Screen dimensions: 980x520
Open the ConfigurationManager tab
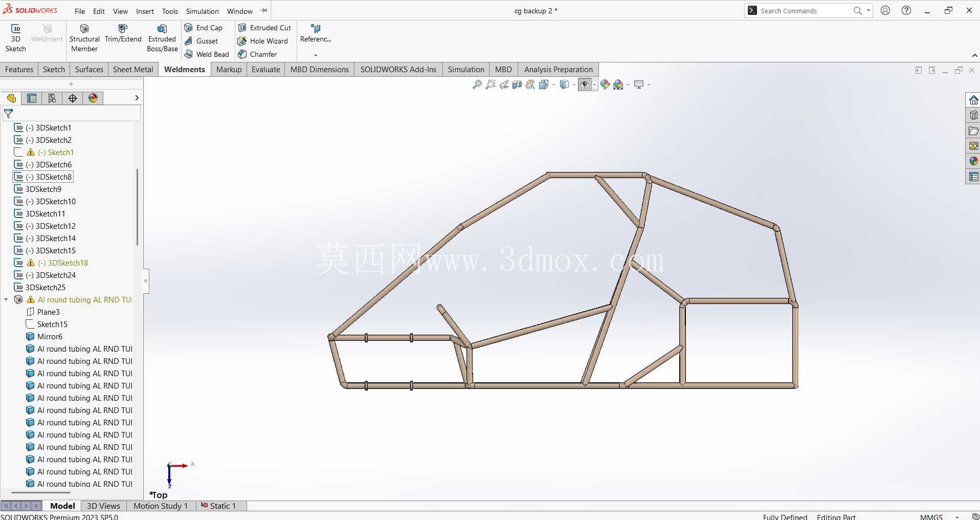point(52,98)
